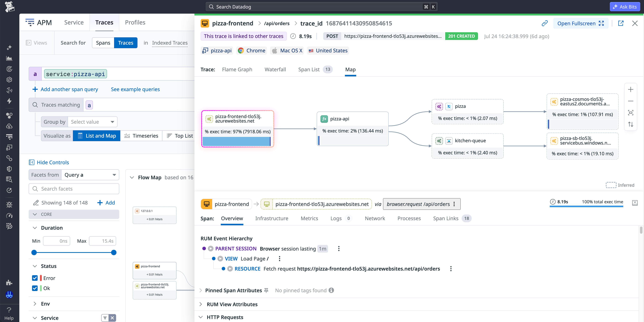Switch to Flame Graph view

click(237, 70)
